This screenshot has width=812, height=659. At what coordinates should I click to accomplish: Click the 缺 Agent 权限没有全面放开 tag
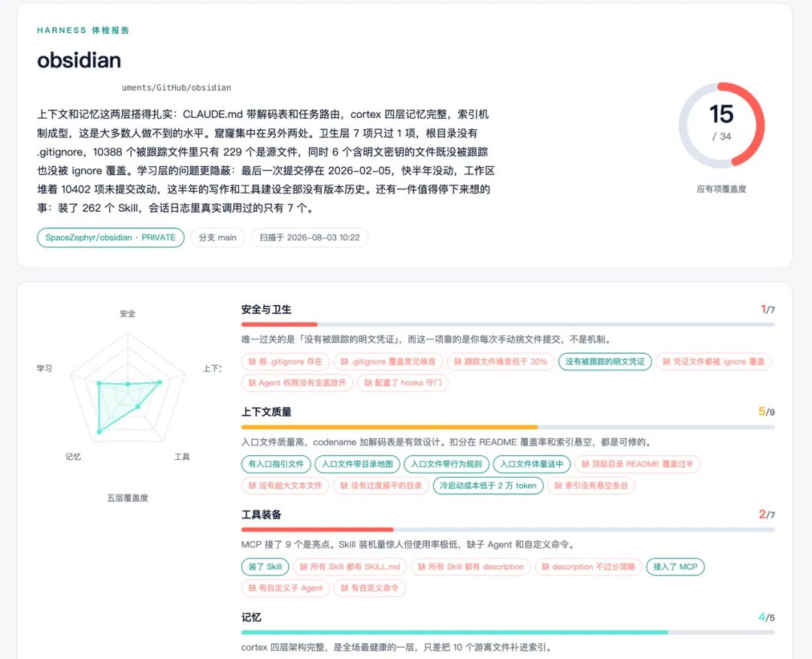click(297, 382)
